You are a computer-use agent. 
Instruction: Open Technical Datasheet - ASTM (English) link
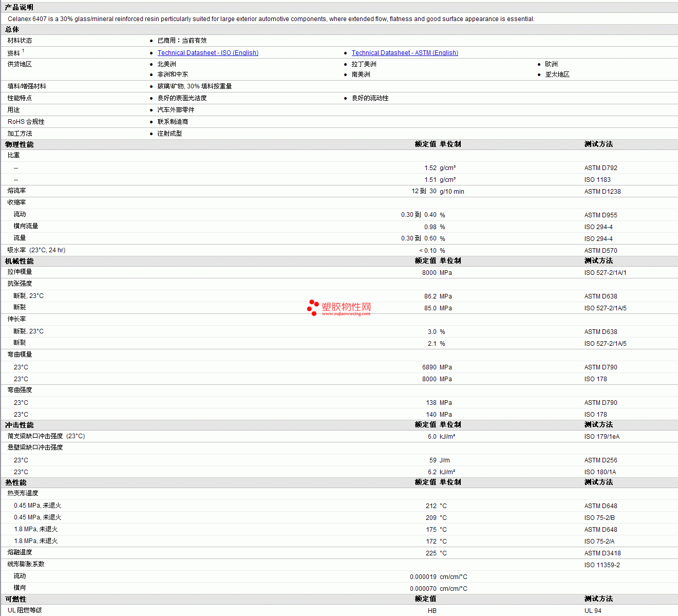tap(405, 53)
